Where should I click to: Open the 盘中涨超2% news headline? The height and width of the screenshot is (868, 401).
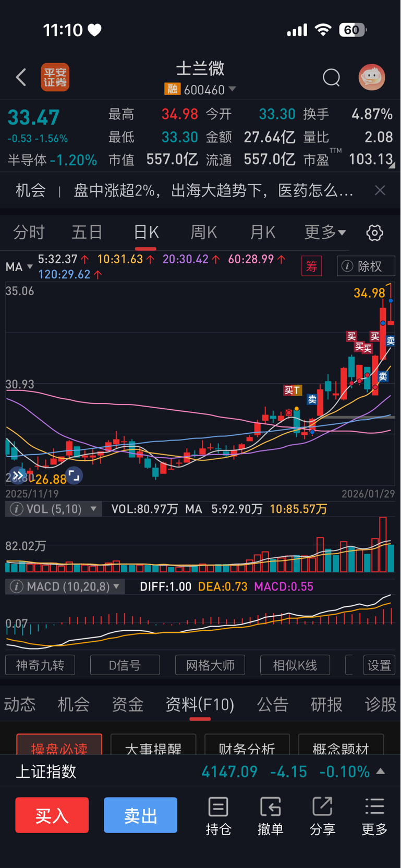click(213, 190)
